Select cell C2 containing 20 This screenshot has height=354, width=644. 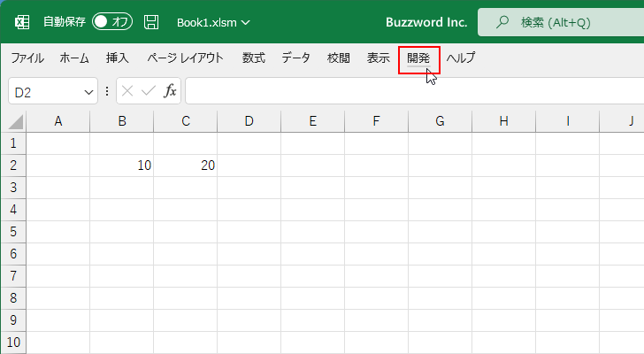tap(186, 165)
